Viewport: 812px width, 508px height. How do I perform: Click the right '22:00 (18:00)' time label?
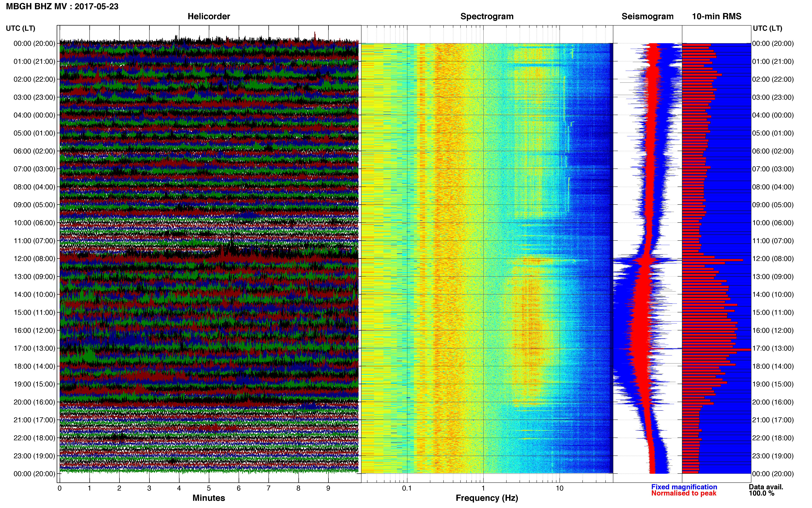coord(773,438)
